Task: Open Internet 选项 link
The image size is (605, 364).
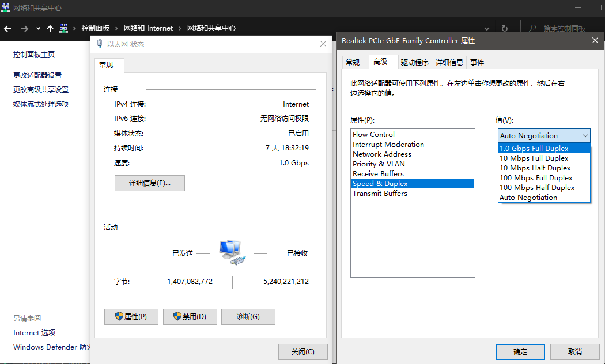Action: [x=35, y=333]
